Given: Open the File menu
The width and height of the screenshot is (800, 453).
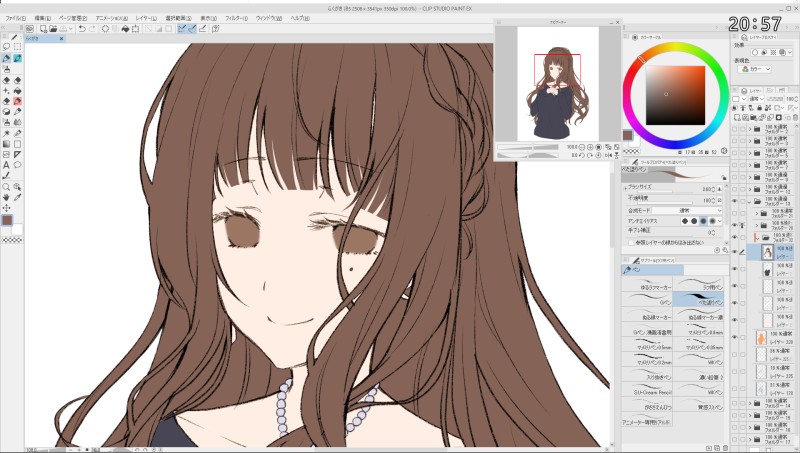Looking at the screenshot, I should point(15,18).
